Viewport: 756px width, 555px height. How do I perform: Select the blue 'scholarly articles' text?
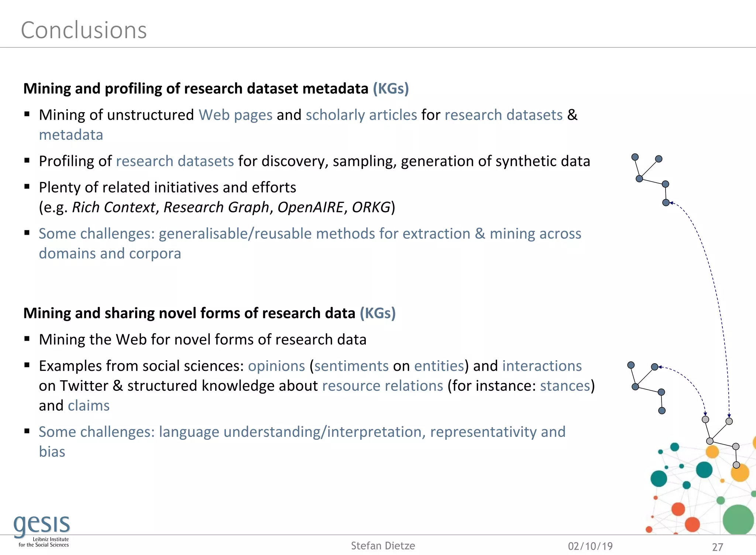tap(361, 115)
